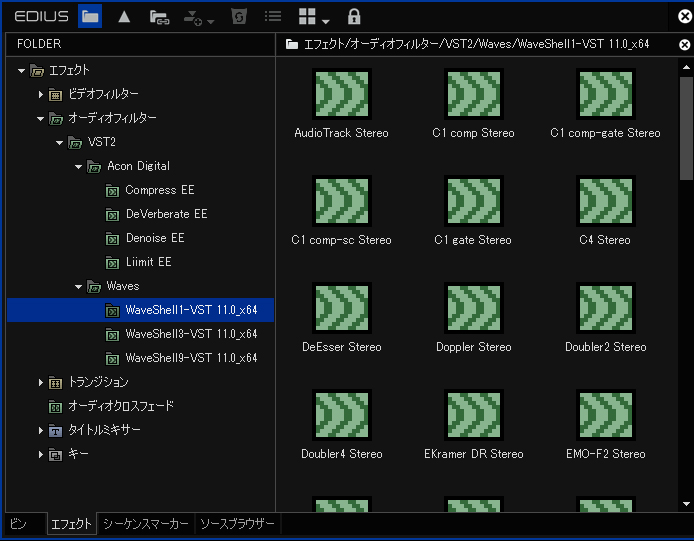Select the EMO-F2 Stereo effect icon
Screen dimensions: 694x541
pyautogui.click(x=605, y=415)
